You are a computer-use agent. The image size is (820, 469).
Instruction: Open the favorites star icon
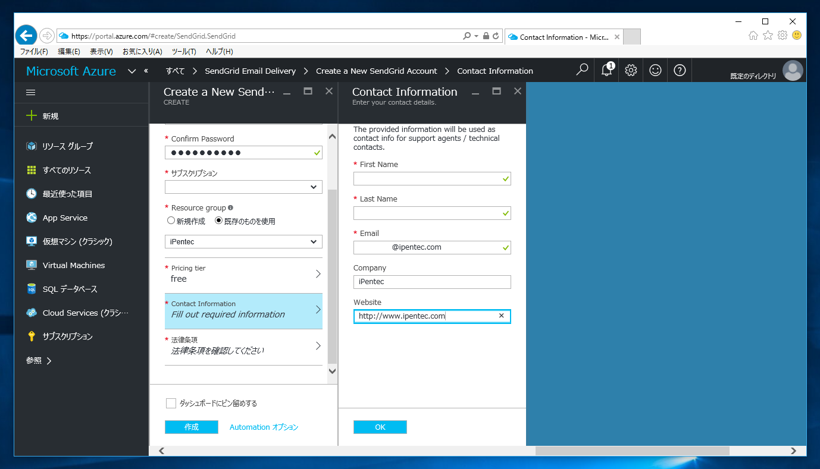[768, 36]
